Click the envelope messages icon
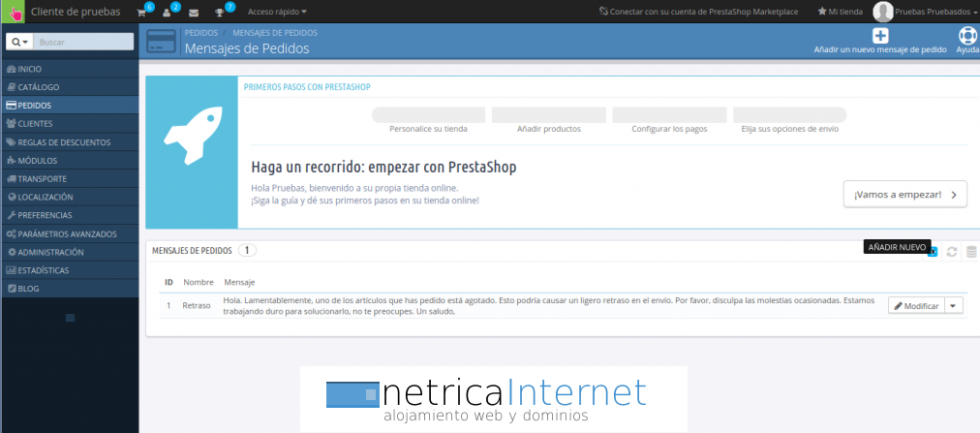 tap(194, 13)
